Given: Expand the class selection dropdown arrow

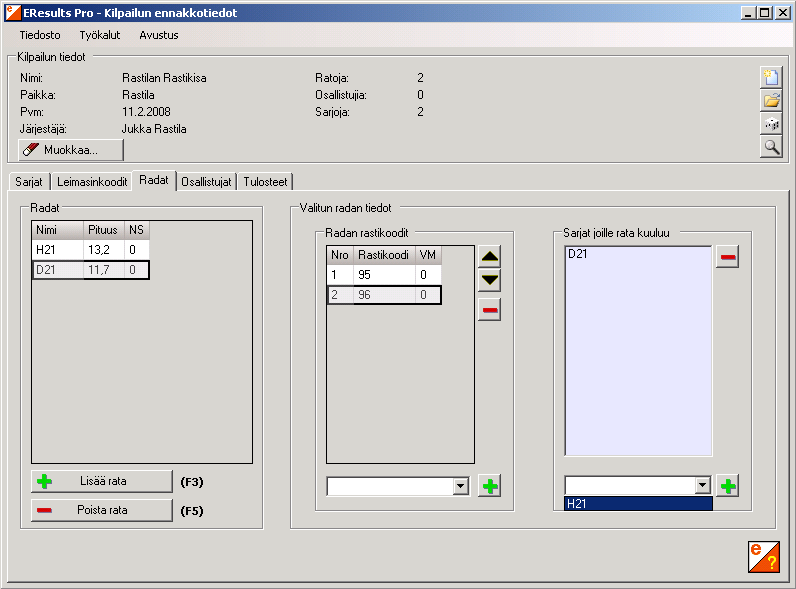Looking at the screenshot, I should pos(703,485).
